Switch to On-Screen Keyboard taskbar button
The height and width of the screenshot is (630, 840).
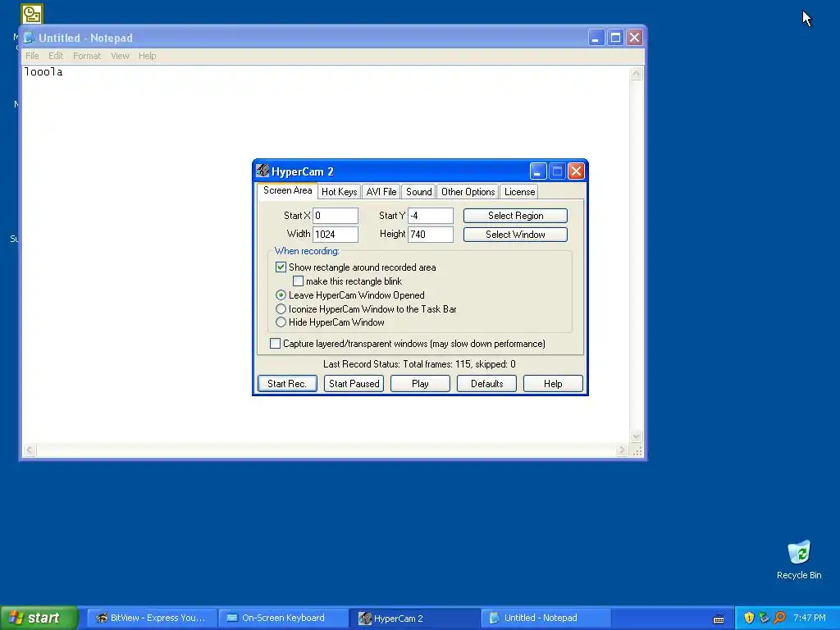point(283,619)
